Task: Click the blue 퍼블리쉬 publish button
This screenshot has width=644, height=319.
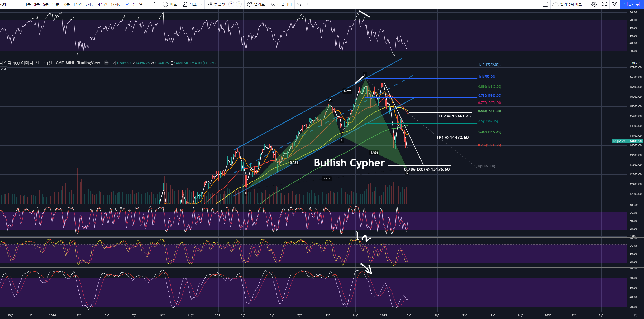Action: [x=632, y=4]
